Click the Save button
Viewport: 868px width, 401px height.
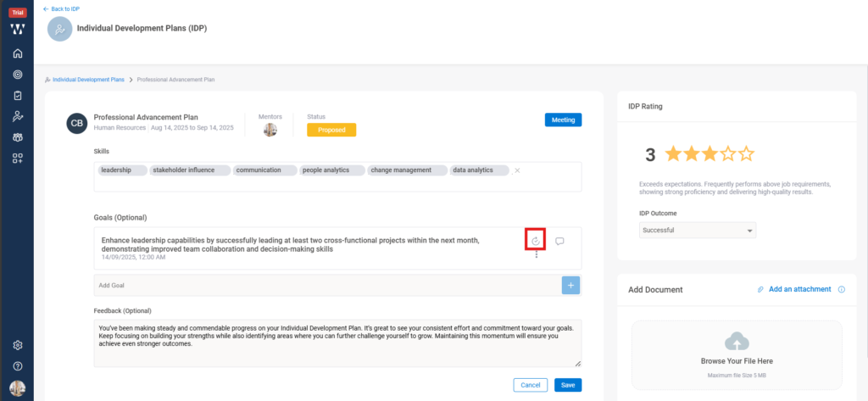[568, 385]
